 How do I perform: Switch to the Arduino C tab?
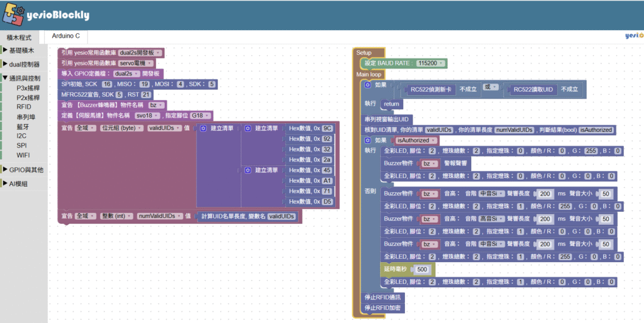tap(66, 36)
